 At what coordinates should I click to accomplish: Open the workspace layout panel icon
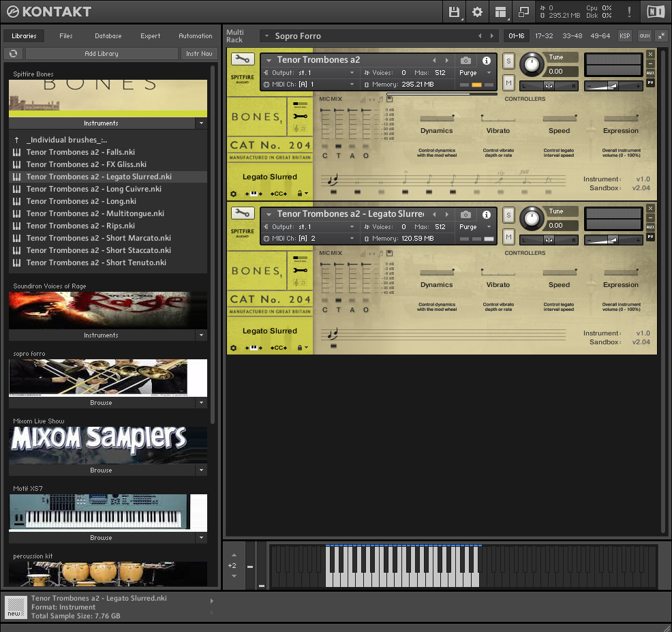tap(500, 12)
